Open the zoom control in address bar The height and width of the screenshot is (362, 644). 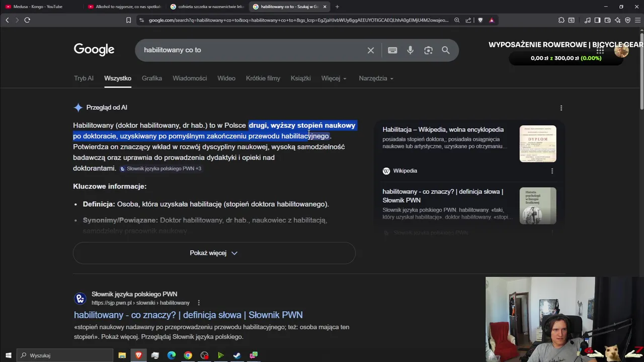(x=457, y=20)
